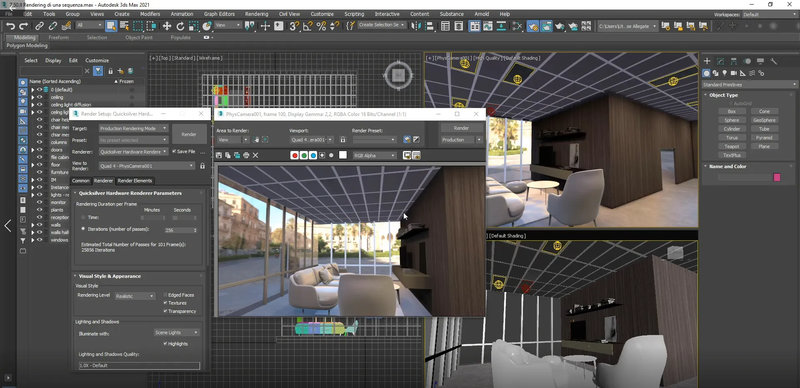This screenshot has width=800, height=388.
Task: Toggle the Transparency checkbox
Action: pos(165,311)
